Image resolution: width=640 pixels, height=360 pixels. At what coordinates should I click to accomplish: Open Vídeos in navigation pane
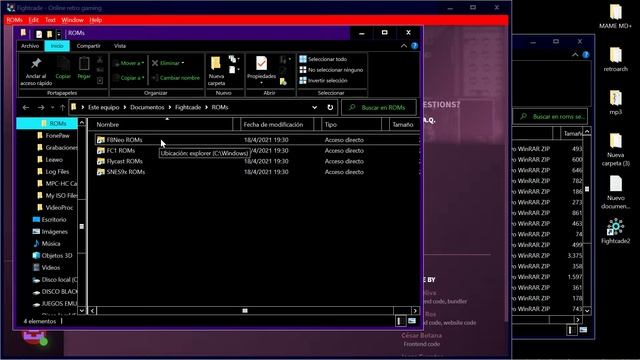46,268
